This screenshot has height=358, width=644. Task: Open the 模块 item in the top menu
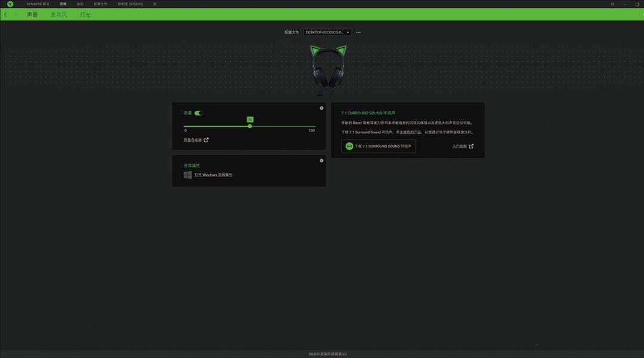click(x=80, y=4)
